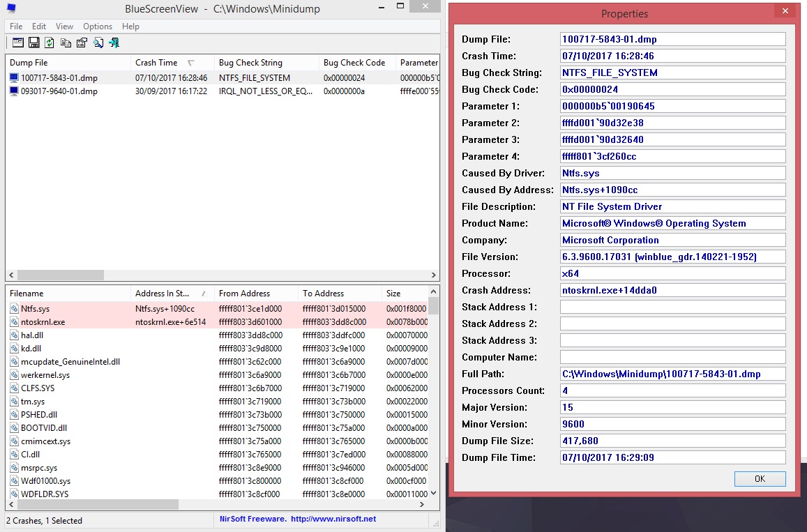Open the File menu

pyautogui.click(x=16, y=26)
